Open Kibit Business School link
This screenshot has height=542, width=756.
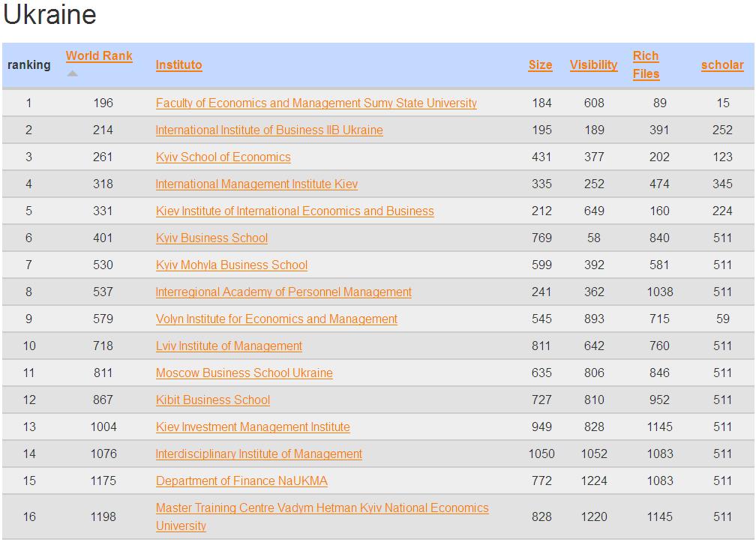coord(213,400)
